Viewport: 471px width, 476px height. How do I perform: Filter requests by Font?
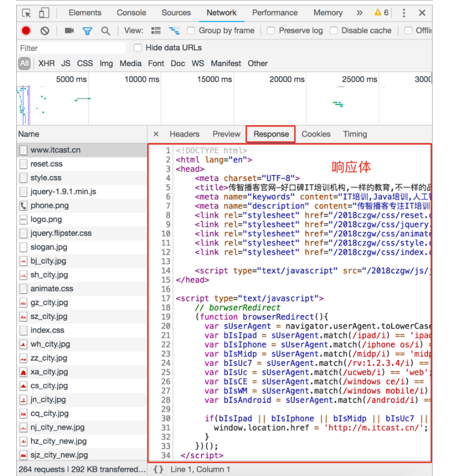click(156, 63)
